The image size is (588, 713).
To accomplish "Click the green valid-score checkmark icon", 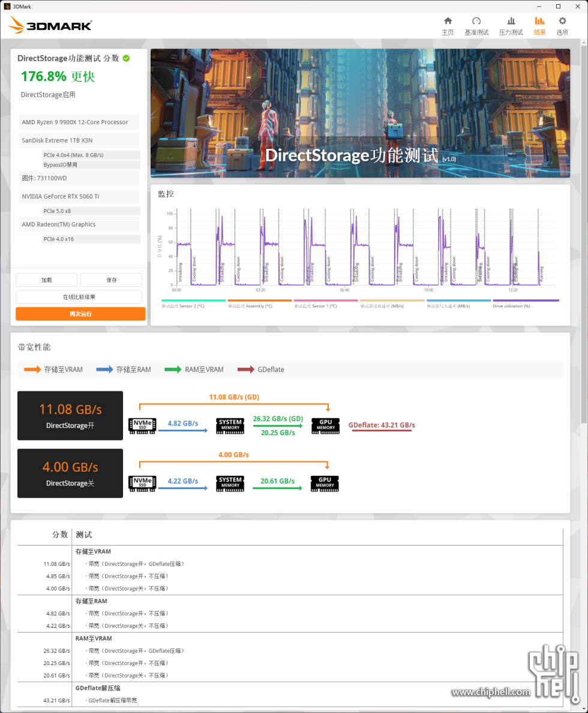I will pos(127,58).
